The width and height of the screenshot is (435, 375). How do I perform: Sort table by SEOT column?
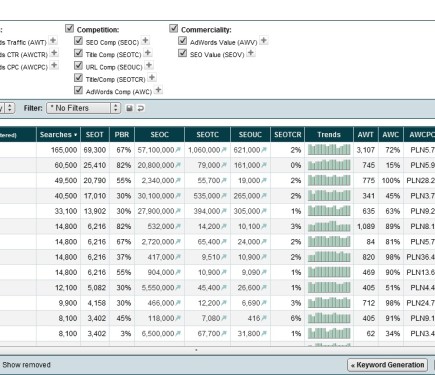[95, 135]
